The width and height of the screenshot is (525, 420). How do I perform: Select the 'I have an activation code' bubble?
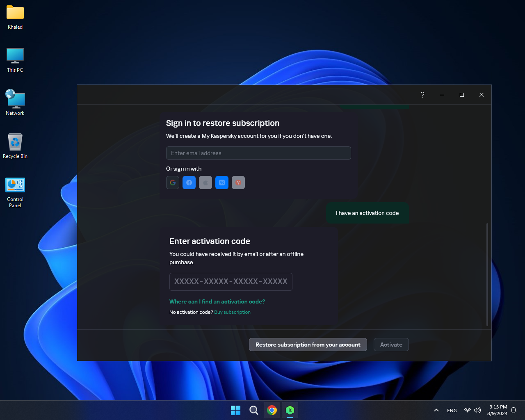pos(367,213)
